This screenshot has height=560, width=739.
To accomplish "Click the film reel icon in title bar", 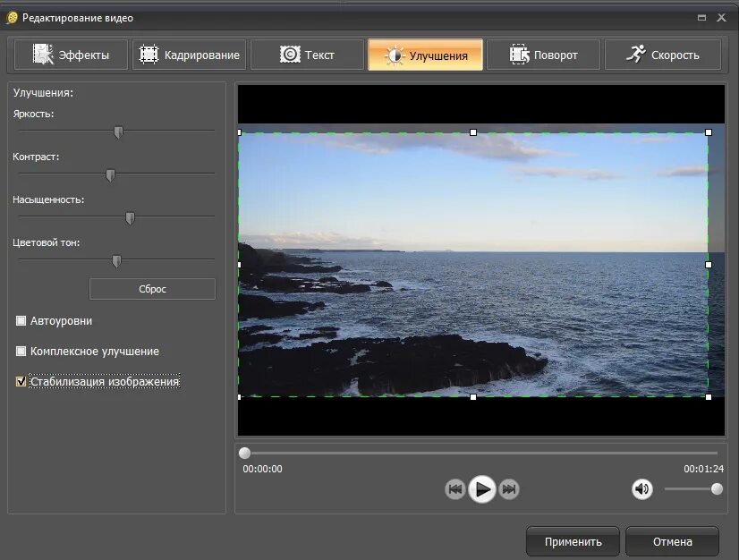I will point(13,17).
